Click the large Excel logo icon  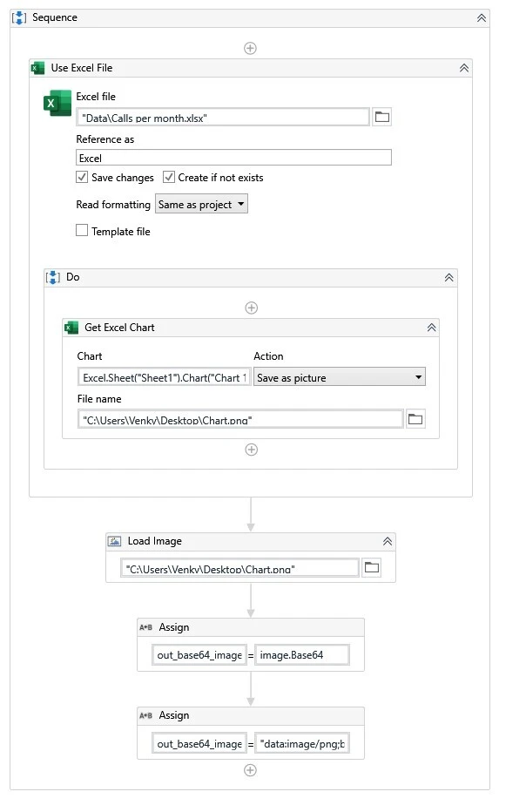pos(57,103)
